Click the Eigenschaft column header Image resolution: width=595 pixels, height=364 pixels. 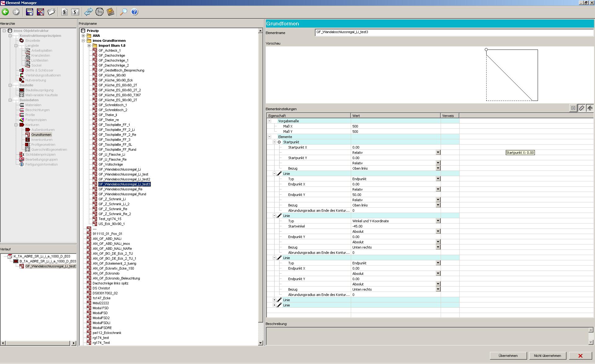309,116
